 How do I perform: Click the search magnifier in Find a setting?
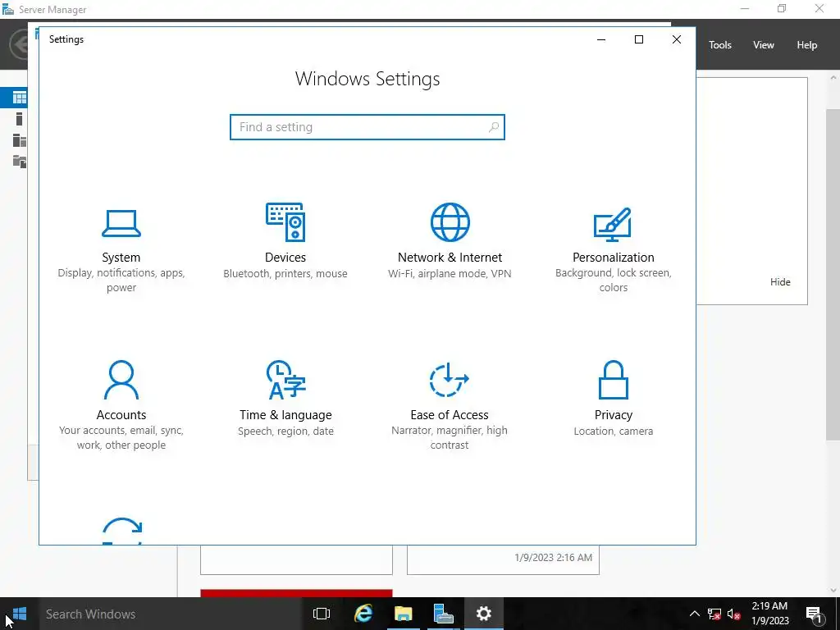point(493,127)
